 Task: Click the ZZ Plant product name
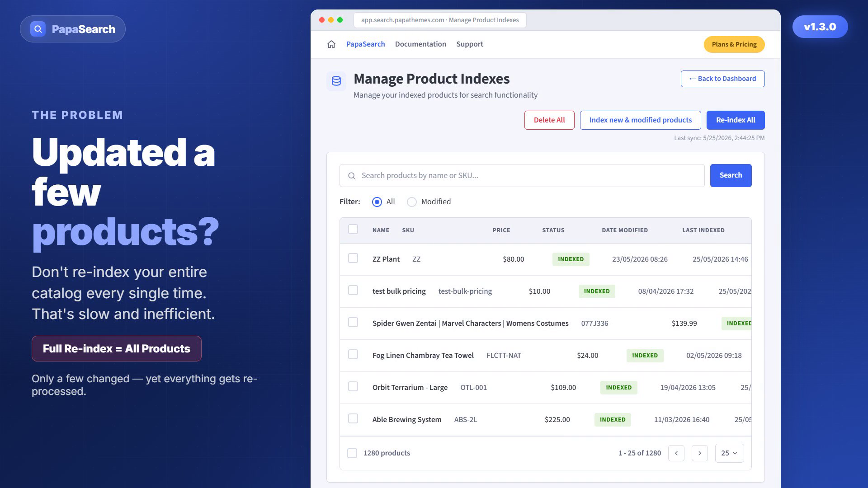coord(386,259)
